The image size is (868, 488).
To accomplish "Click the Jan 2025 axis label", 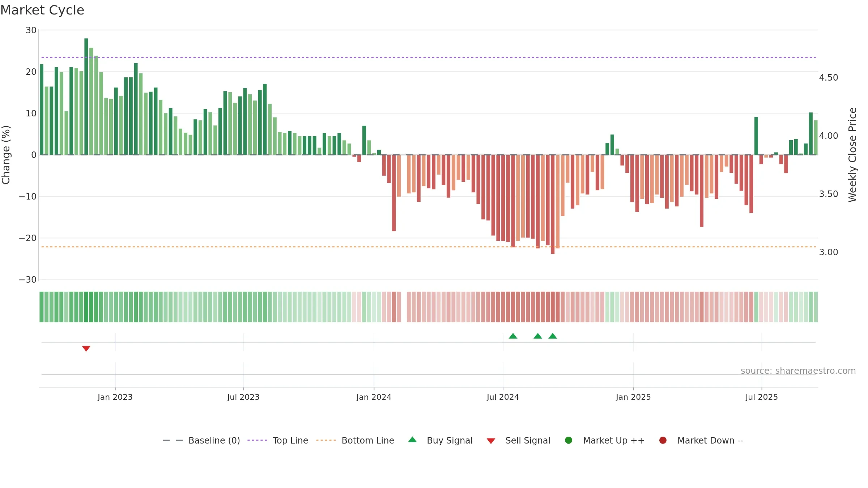I will (x=633, y=397).
